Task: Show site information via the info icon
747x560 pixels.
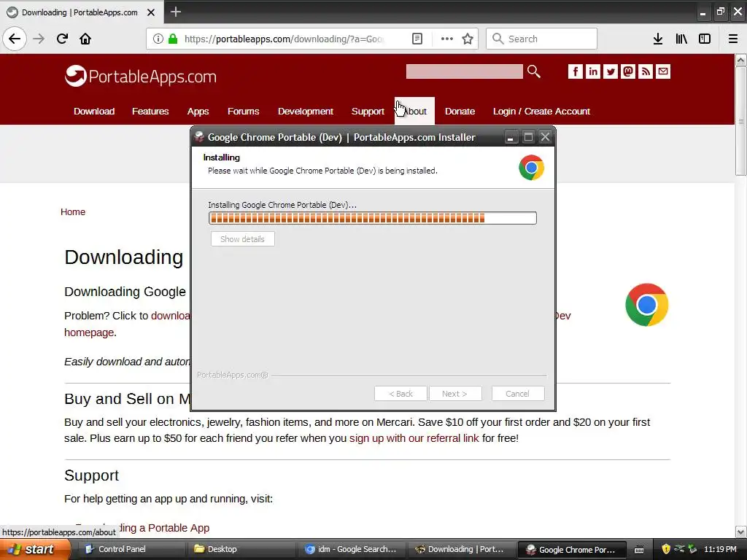Action: pyautogui.click(x=158, y=39)
